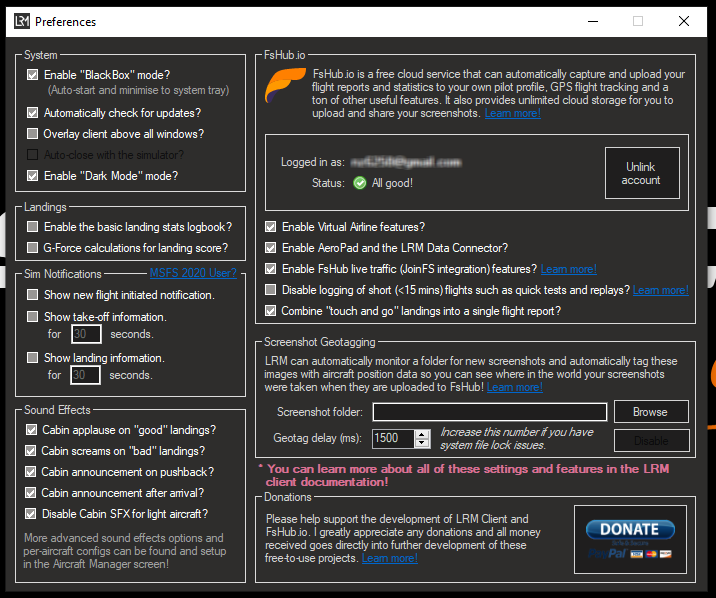Open Learn more link in FsHub.io description

pyautogui.click(x=513, y=113)
